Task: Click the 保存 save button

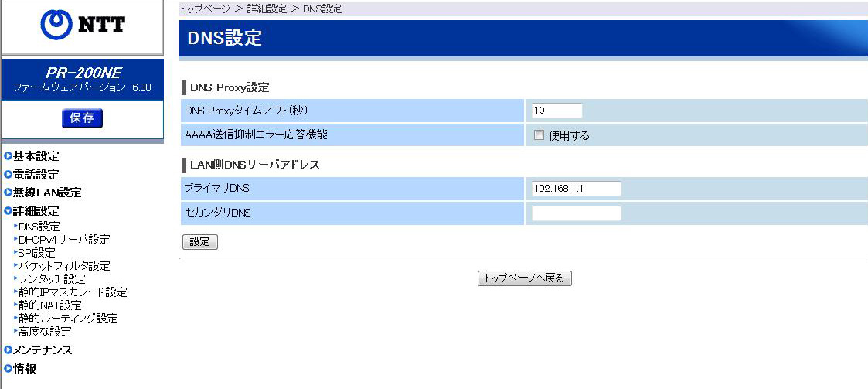Action: (82, 118)
